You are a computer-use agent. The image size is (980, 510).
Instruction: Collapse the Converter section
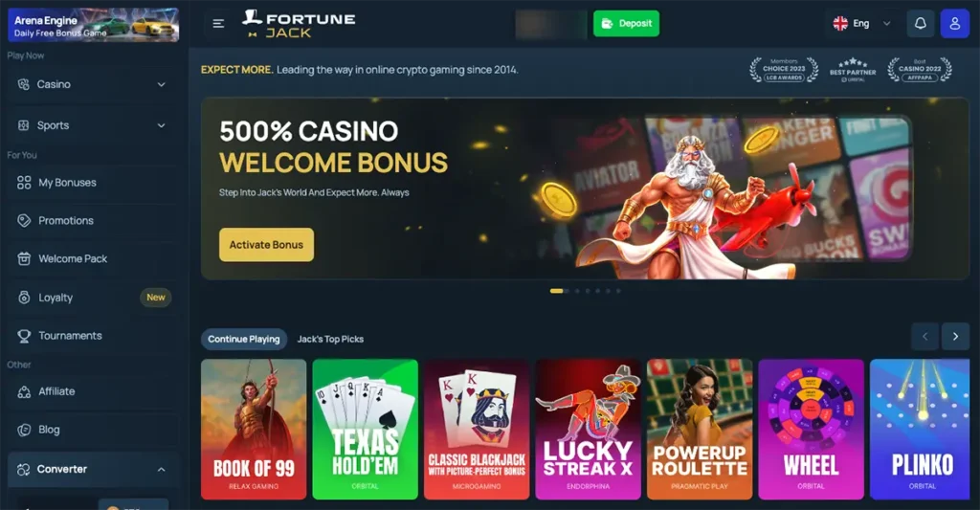point(93,470)
